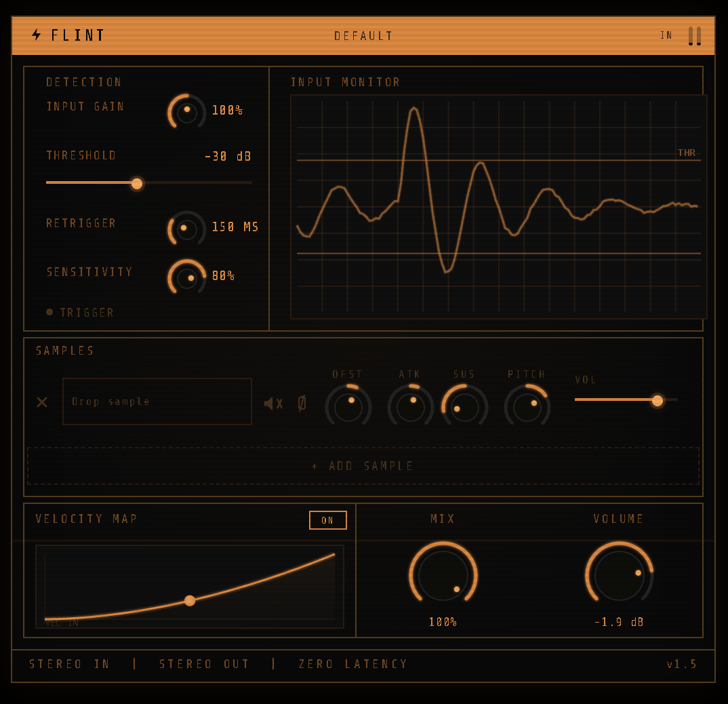Click the v1.5 version label

pyautogui.click(x=682, y=664)
